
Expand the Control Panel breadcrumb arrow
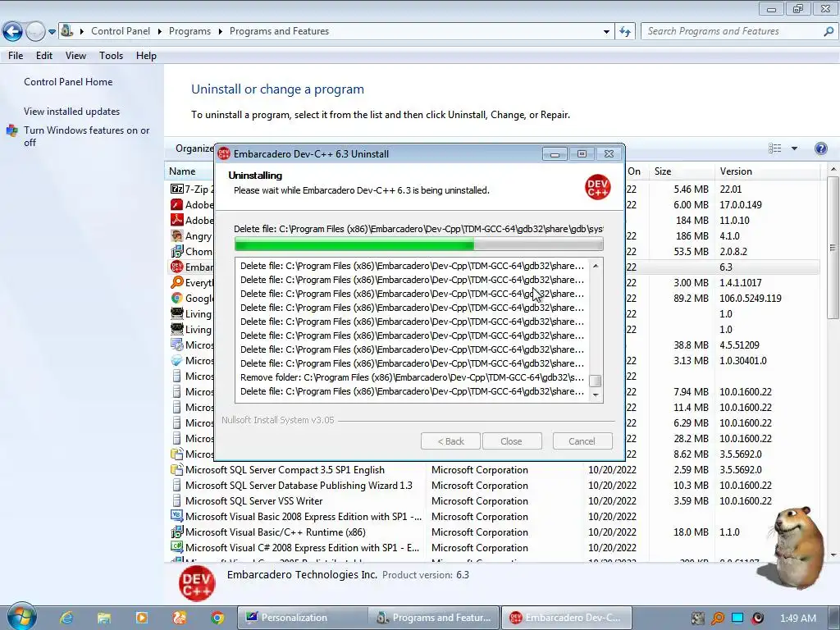(x=160, y=32)
